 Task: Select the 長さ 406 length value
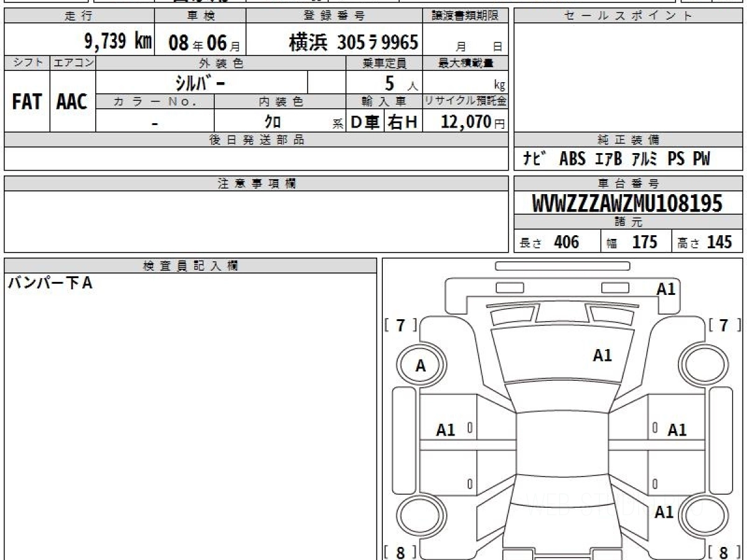coord(550,242)
